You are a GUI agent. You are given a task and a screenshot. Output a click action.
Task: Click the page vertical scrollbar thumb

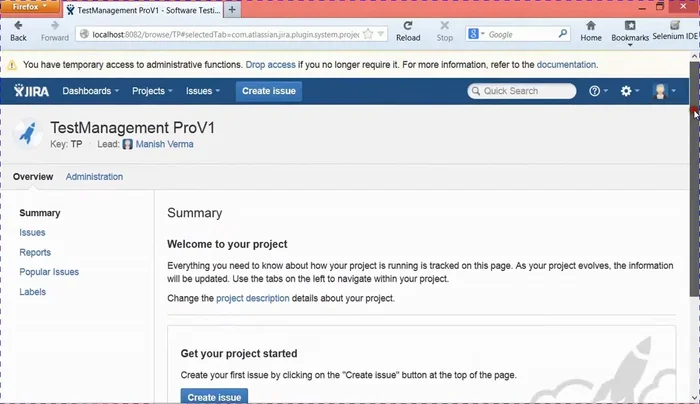click(694, 179)
